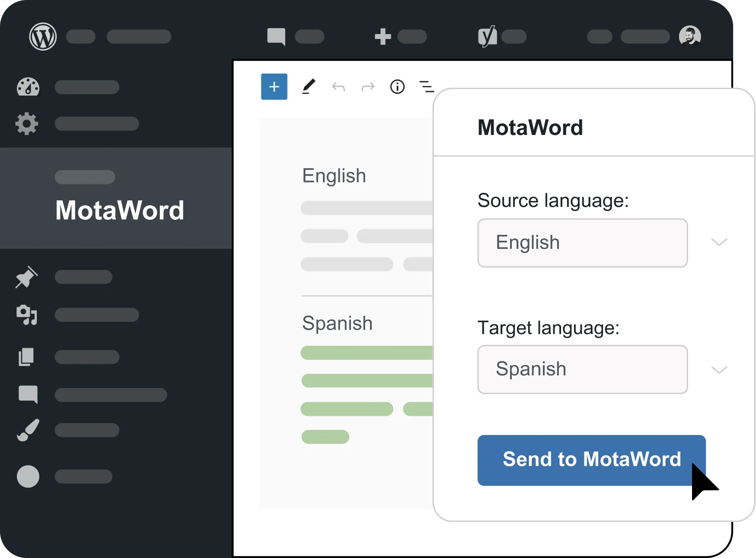Click the Send to MotaWord button
Image resolution: width=756 pixels, height=558 pixels.
(x=591, y=460)
